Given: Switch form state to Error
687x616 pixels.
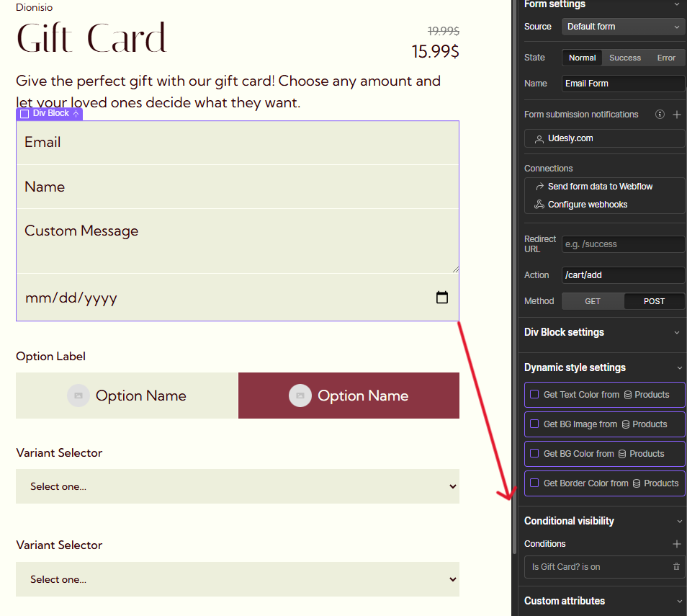Looking at the screenshot, I should point(666,58).
